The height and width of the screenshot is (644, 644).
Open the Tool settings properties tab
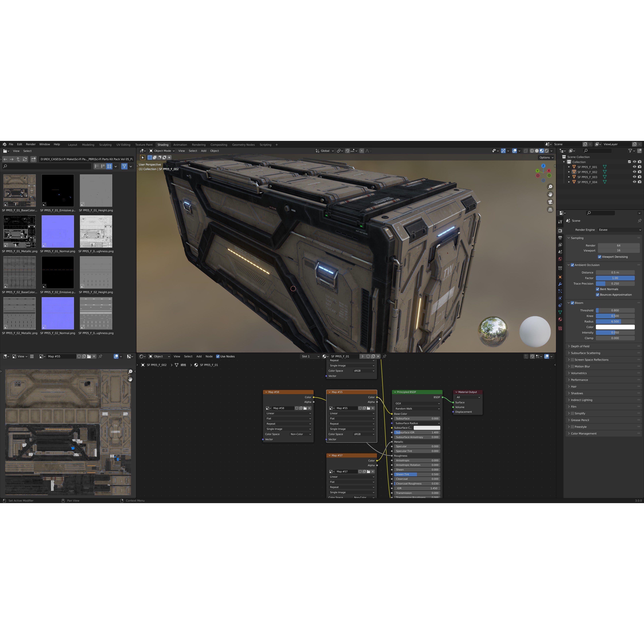[560, 222]
